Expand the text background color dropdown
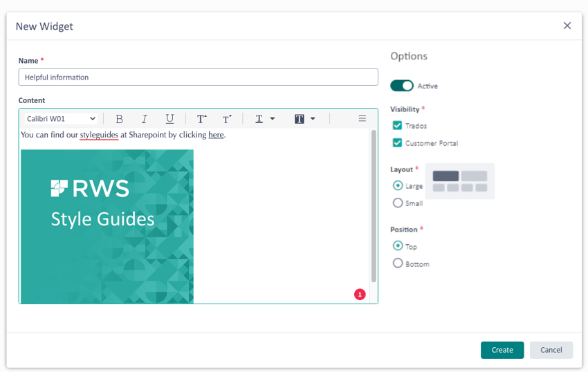This screenshot has height=372, width=588. (x=305, y=119)
